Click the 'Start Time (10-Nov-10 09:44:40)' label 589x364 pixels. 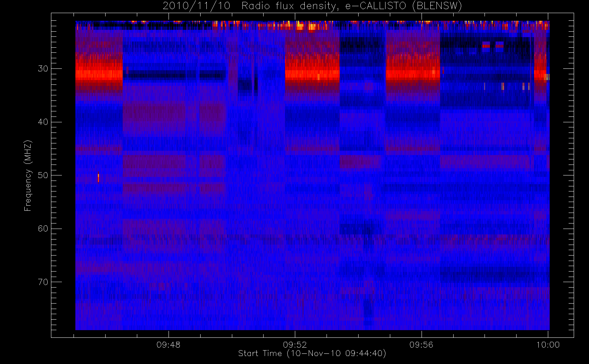click(x=312, y=353)
